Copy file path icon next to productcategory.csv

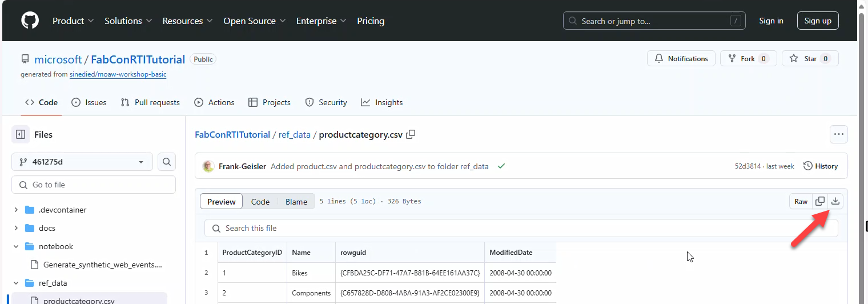click(x=411, y=134)
